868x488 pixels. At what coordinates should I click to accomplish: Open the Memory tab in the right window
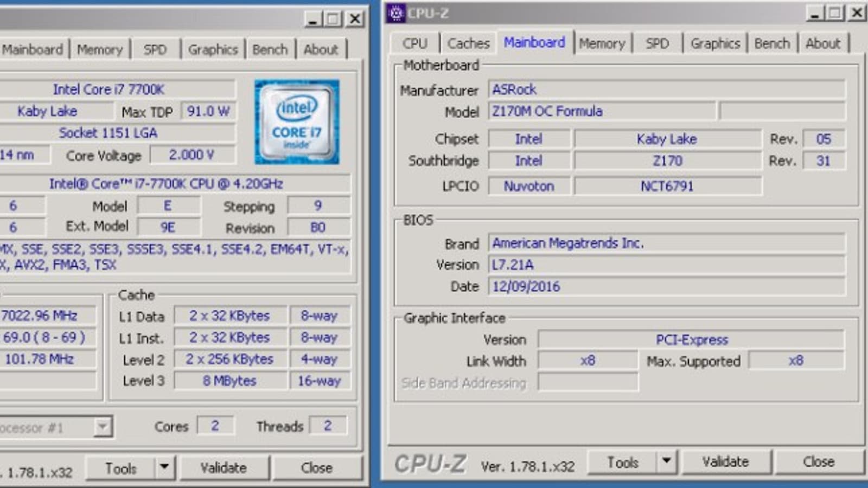click(x=602, y=43)
